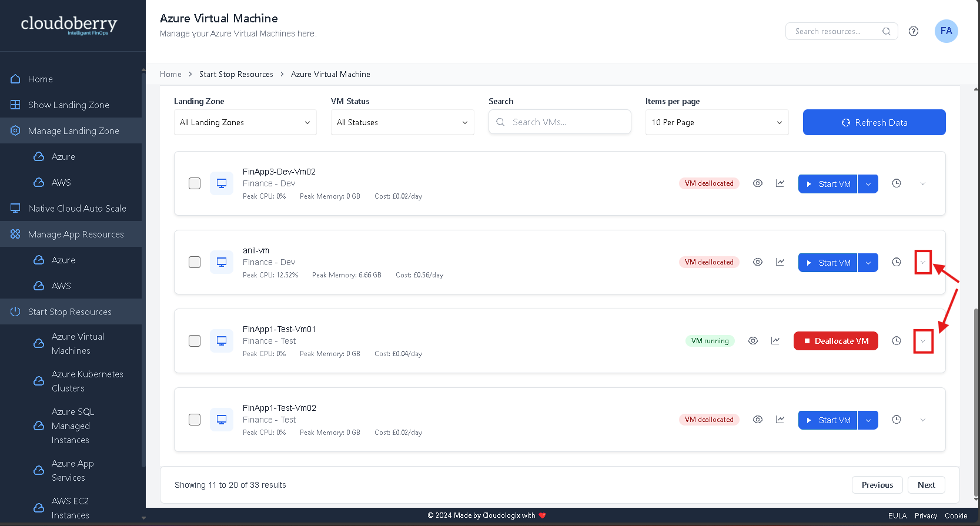The height and width of the screenshot is (526, 980).
Task: Open Start VM dropdown arrow for anil-vm
Action: (868, 263)
